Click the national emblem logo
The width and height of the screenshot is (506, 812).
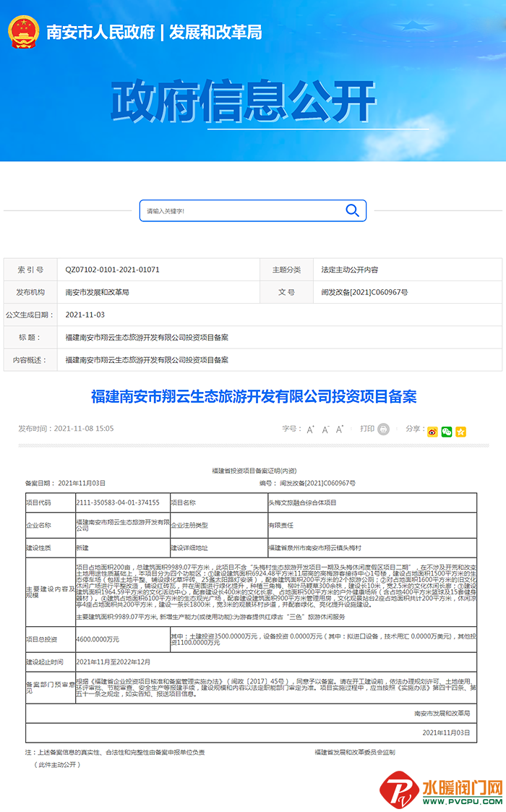click(x=23, y=32)
